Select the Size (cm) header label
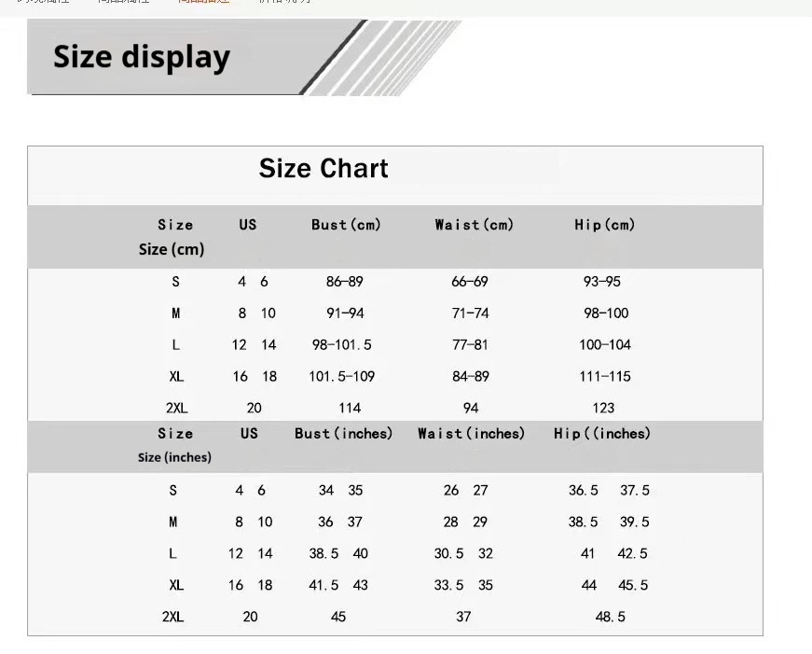812x654 pixels. [172, 249]
